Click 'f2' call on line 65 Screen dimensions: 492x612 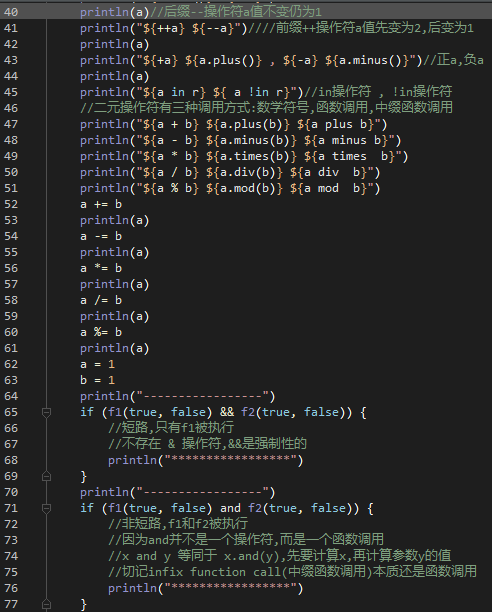[x=248, y=412]
